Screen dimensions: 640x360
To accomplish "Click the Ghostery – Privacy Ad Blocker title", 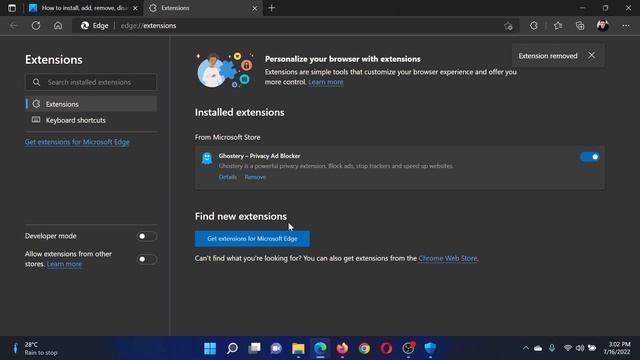I will click(260, 156).
